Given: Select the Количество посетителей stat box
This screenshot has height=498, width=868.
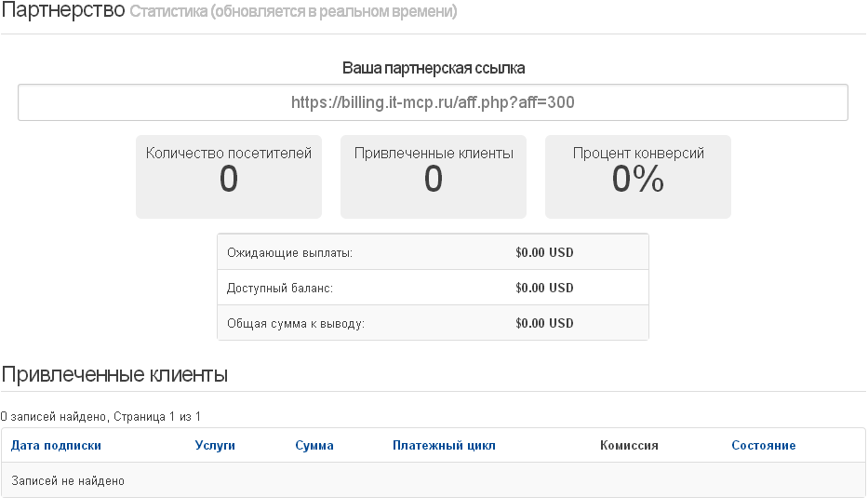Looking at the screenshot, I should tap(229, 177).
